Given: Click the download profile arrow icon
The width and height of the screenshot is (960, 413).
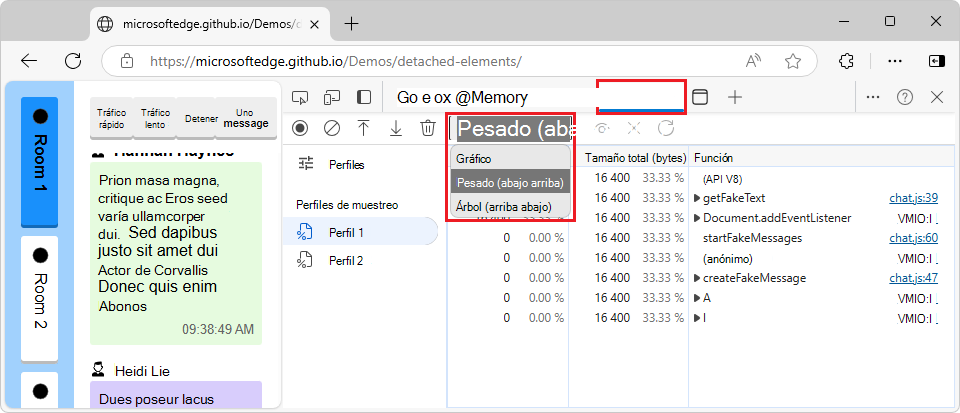Looking at the screenshot, I should point(396,128).
